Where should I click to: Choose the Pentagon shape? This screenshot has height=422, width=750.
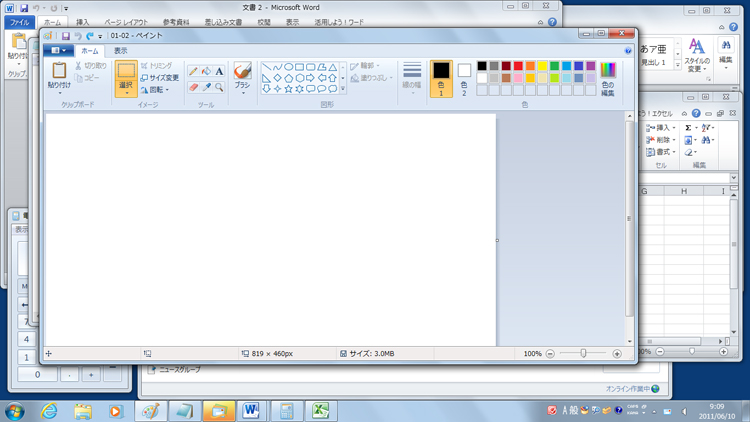288,78
